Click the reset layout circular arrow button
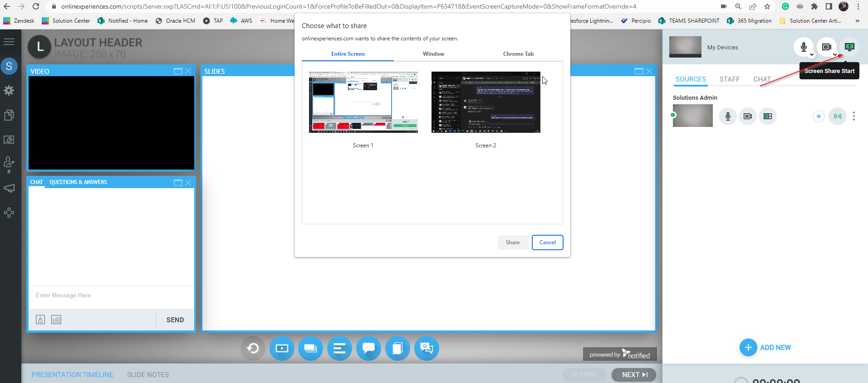Image resolution: width=868 pixels, height=383 pixels. [x=253, y=348]
